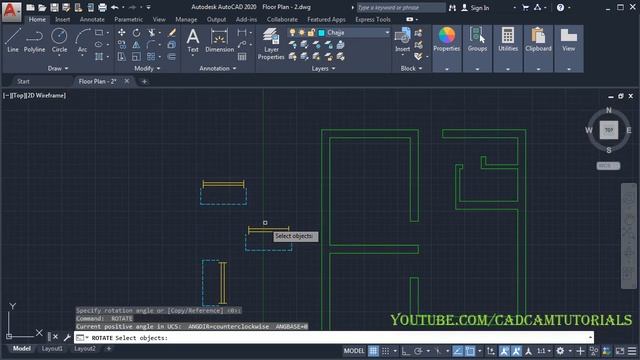Click the Mirror tool icon

click(136, 44)
